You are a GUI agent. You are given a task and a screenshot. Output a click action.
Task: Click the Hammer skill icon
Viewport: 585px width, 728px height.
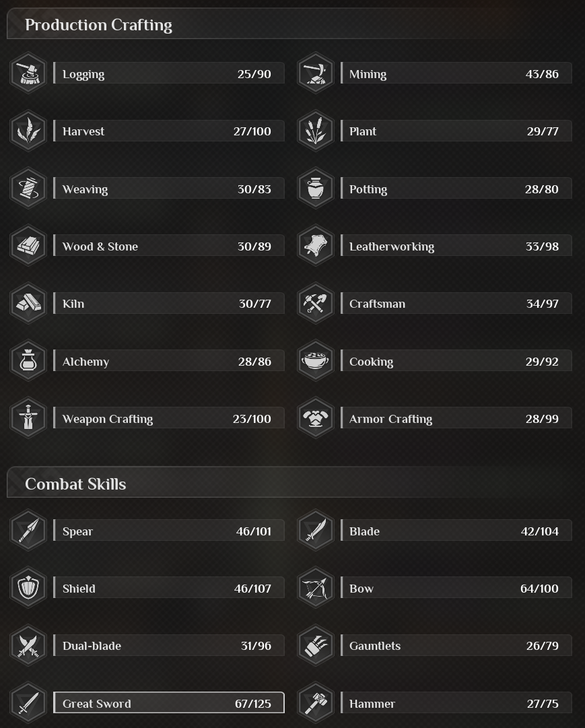point(315,703)
